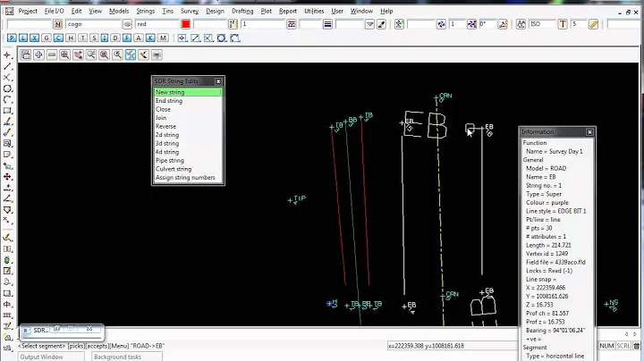Viewport: 644px width, 361px height.
Task: Click the plus add-model-to-view icon
Action: point(38,55)
